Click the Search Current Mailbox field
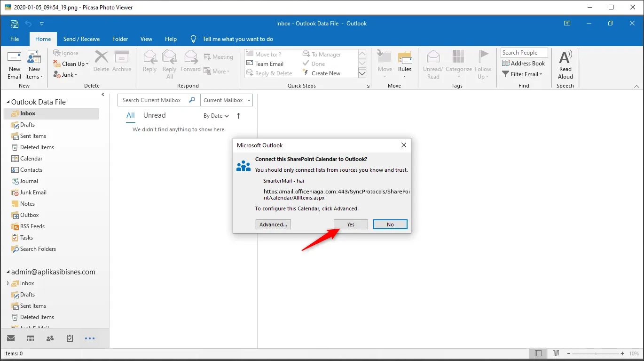The image size is (644, 361). [x=159, y=100]
